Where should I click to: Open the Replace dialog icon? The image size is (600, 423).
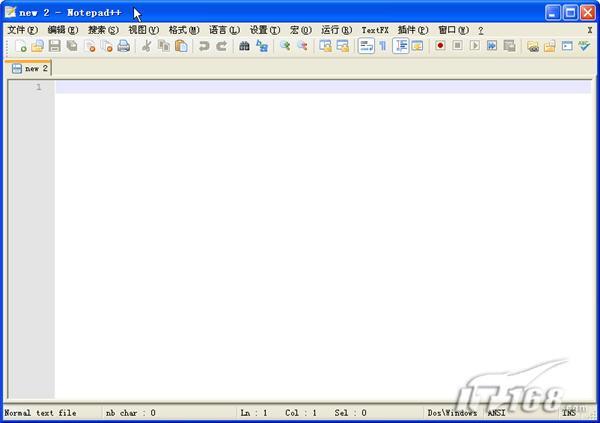262,46
